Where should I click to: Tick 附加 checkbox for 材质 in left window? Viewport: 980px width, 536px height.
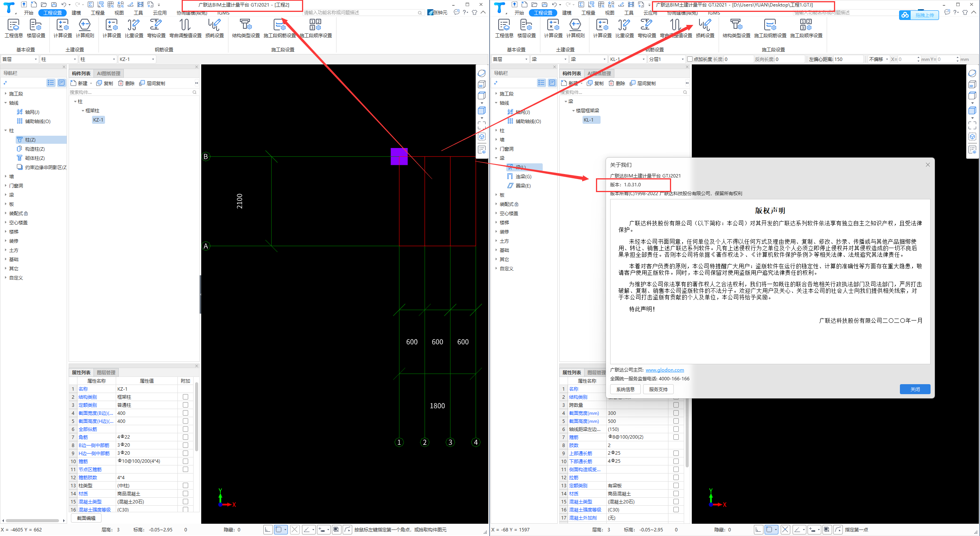click(x=185, y=493)
